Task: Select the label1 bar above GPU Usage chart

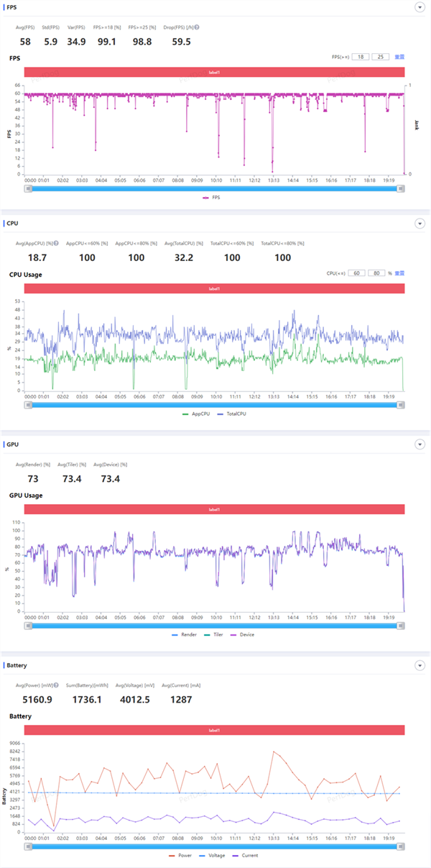Action: pos(215,509)
